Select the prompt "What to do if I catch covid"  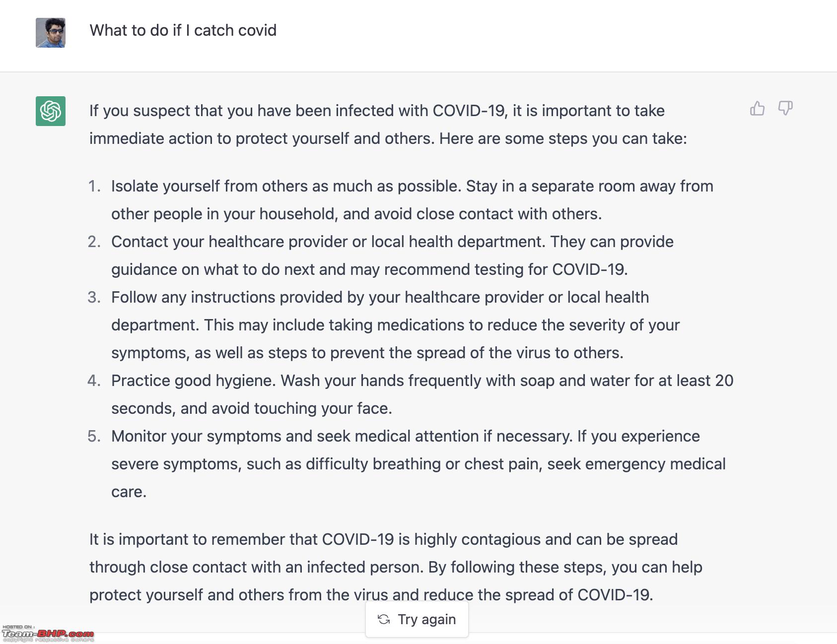183,30
